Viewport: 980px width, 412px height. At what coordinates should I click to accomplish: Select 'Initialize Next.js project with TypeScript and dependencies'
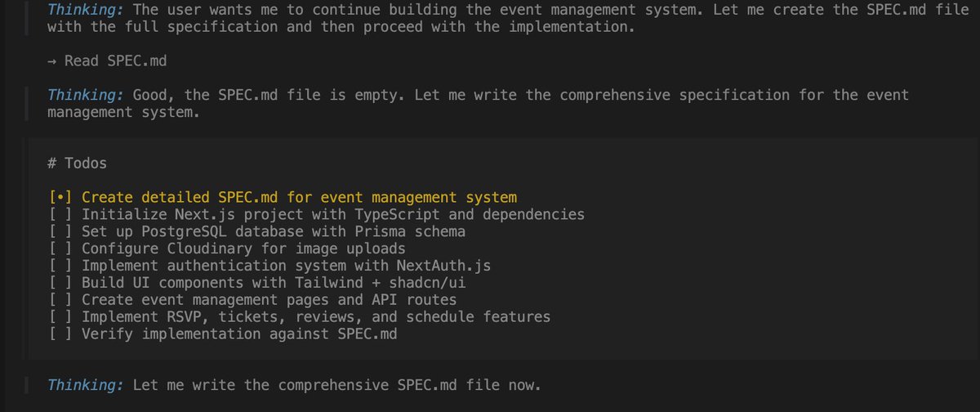(x=333, y=214)
